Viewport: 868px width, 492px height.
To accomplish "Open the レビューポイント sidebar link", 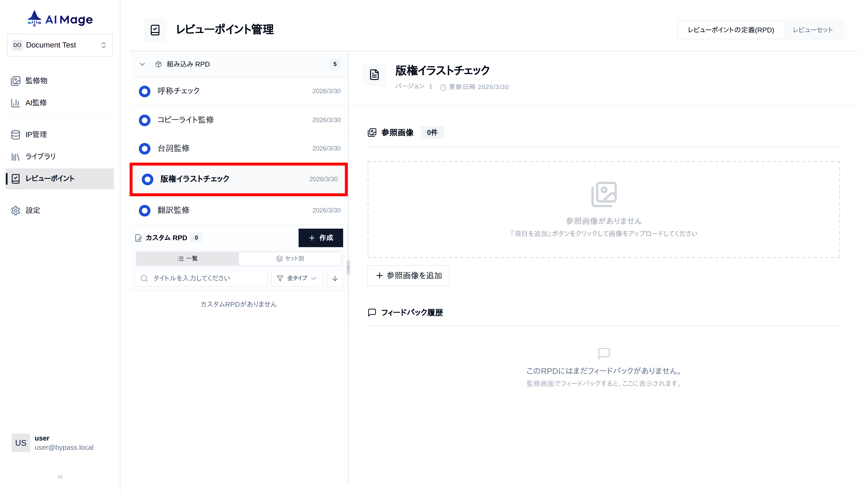I will pos(60,178).
